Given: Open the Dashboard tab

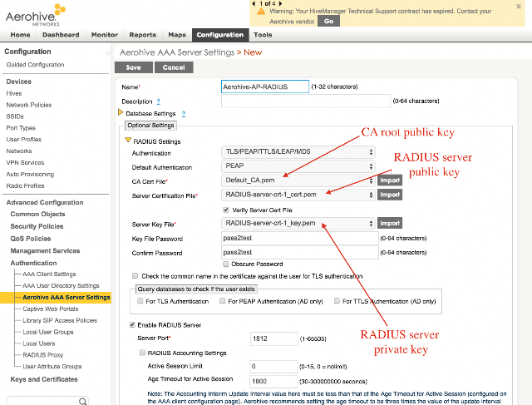Looking at the screenshot, I should [x=61, y=35].
